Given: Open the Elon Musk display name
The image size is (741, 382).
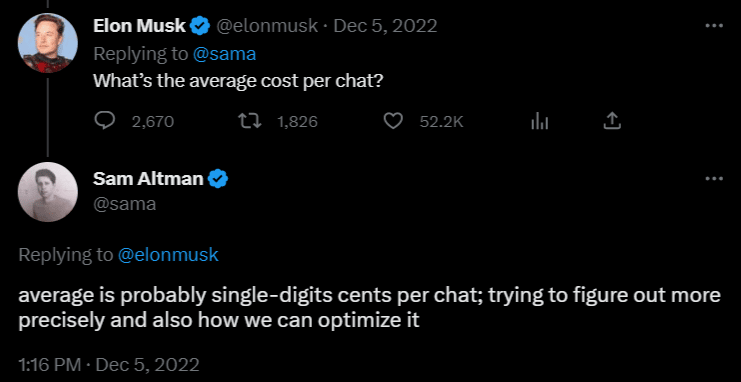Looking at the screenshot, I should [139, 26].
